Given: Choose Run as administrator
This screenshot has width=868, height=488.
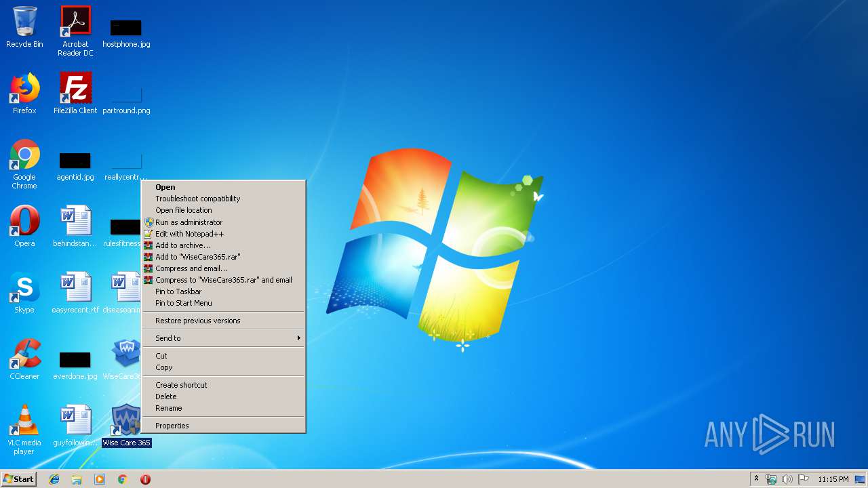Looking at the screenshot, I should point(223,222).
